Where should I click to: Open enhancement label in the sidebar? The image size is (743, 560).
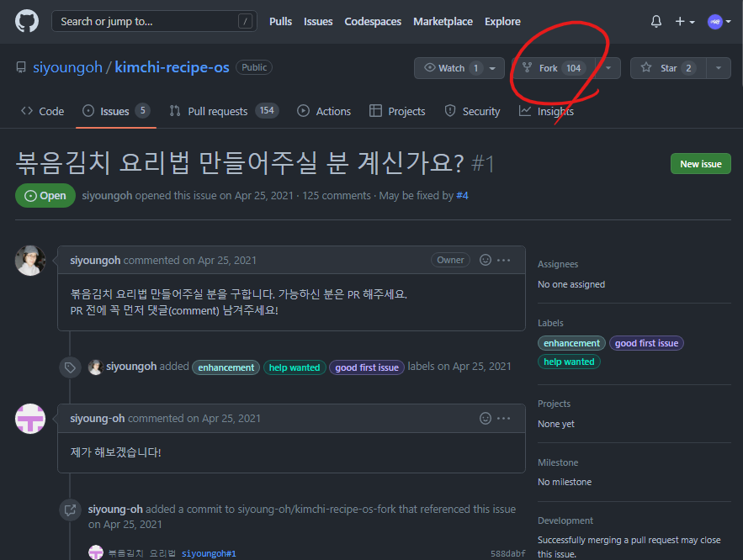(x=571, y=343)
